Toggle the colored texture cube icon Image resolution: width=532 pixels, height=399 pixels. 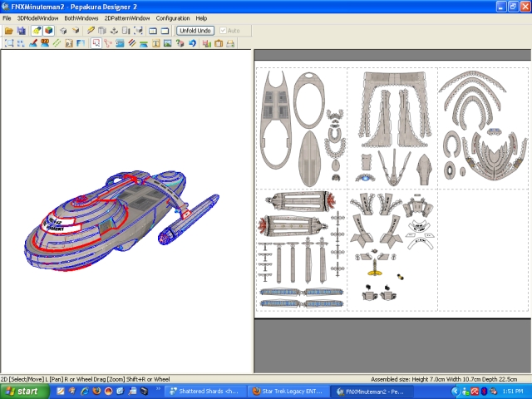[49, 31]
